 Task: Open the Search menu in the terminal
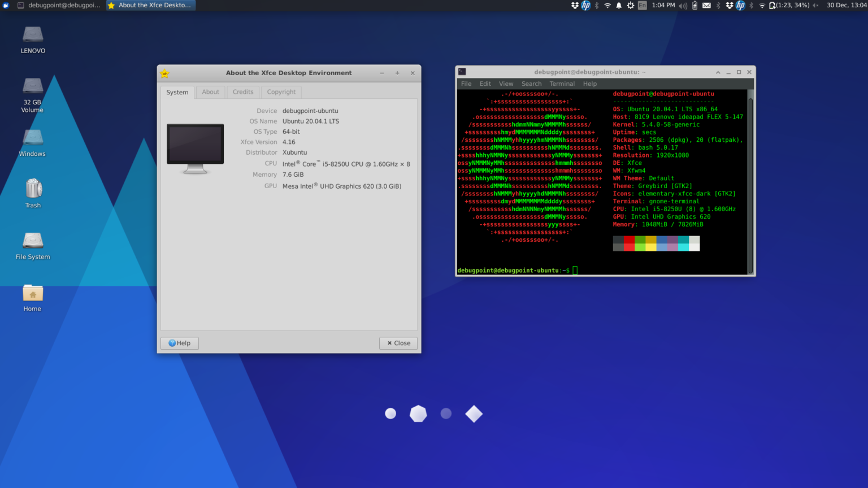point(531,84)
